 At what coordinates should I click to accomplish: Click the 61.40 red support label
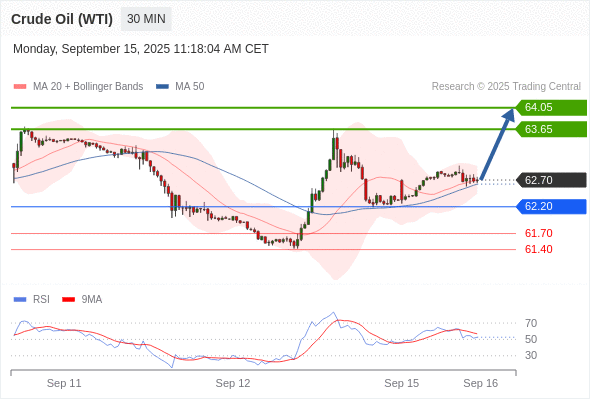[x=538, y=249]
